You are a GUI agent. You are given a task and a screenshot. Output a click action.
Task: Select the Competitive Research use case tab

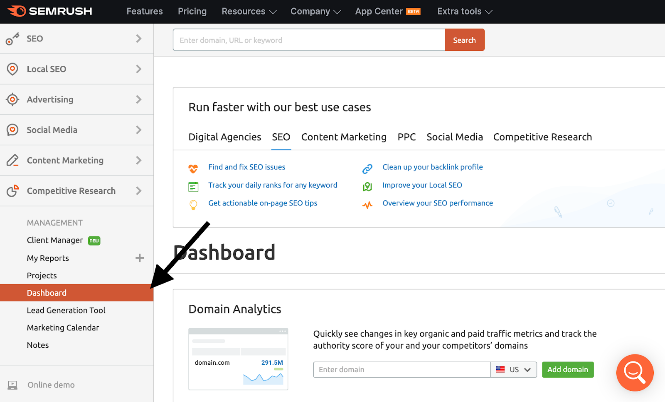(x=542, y=137)
